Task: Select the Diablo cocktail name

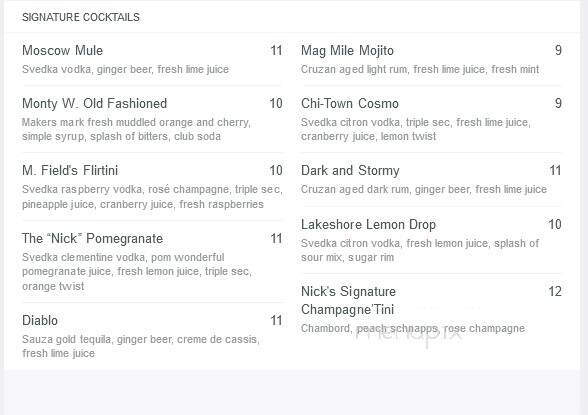Action: click(x=40, y=321)
